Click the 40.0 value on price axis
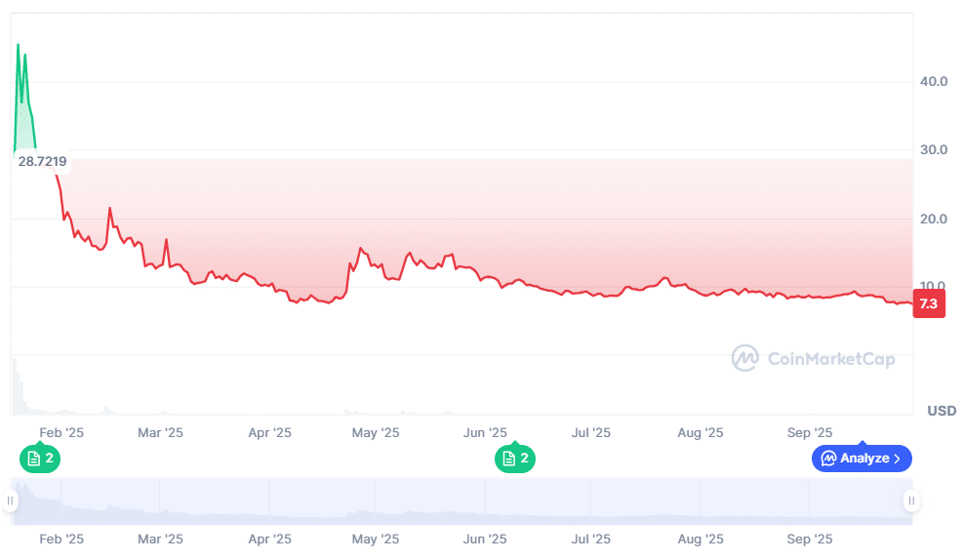Image resolution: width=963 pixels, height=560 pixels. point(934,82)
